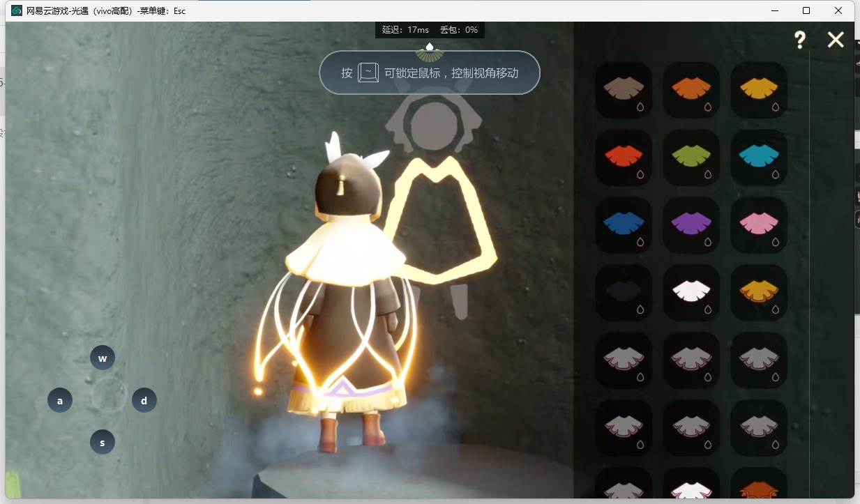Click the tilde key icon in the hint banner

368,72
